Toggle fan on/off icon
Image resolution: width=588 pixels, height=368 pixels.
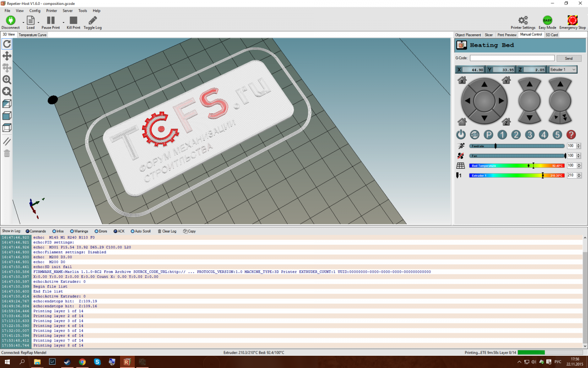461,156
